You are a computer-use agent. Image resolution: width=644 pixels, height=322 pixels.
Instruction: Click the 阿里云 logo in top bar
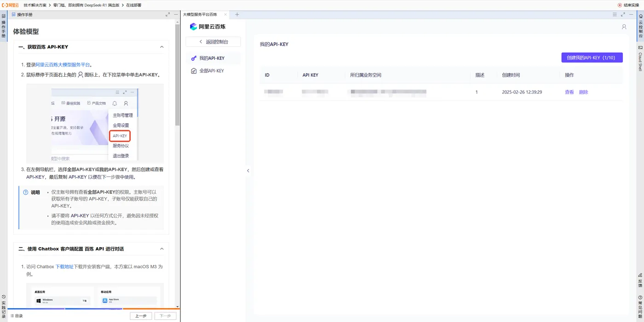(x=11, y=5)
